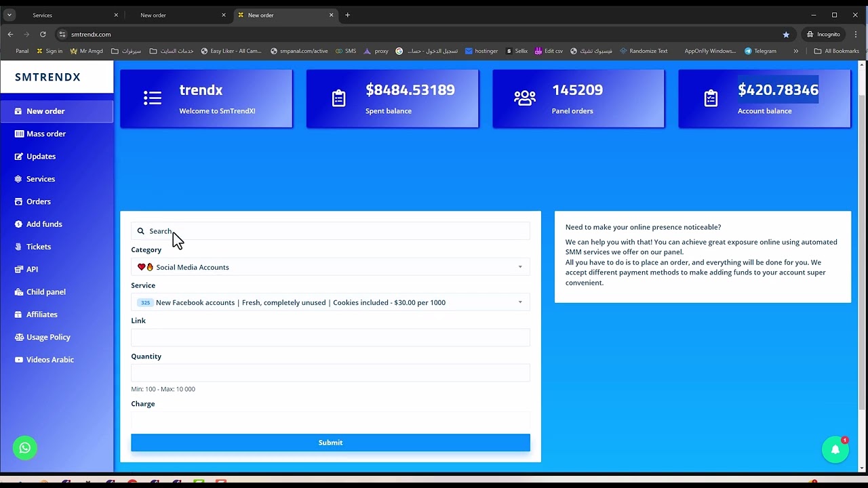Click the Child panel sidebar icon
The image size is (868, 488).
point(19,291)
